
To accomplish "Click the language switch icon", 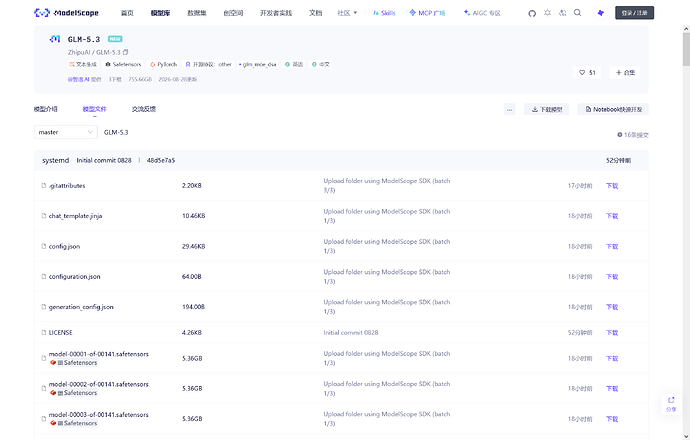I will pos(562,13).
